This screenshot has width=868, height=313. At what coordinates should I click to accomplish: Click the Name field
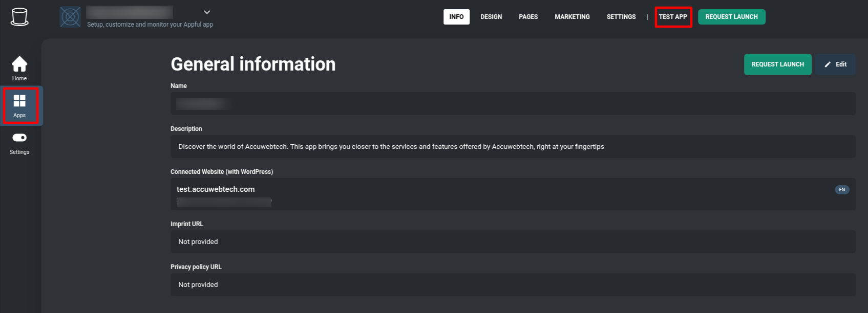click(x=512, y=104)
